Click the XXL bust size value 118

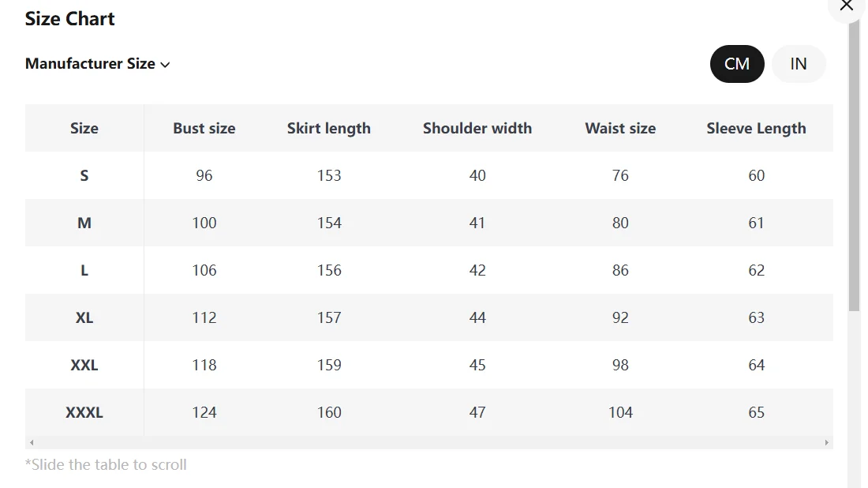(204, 365)
